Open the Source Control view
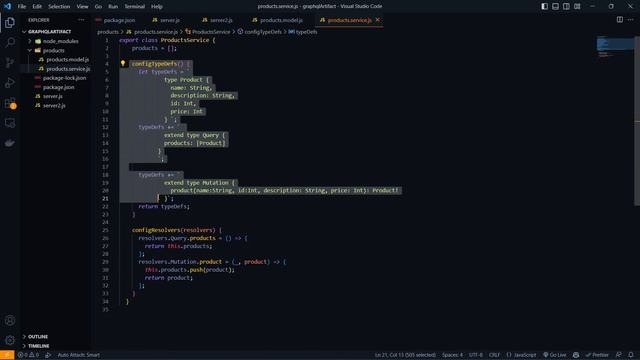 click(10, 62)
